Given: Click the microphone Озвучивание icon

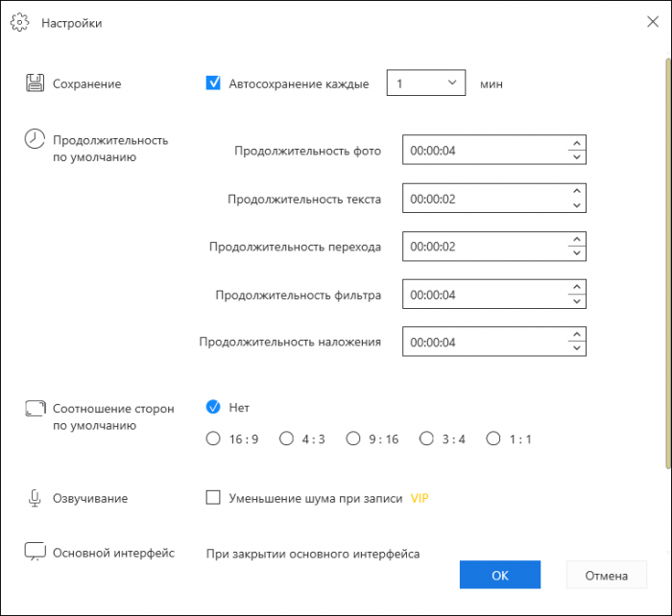Looking at the screenshot, I should [36, 498].
